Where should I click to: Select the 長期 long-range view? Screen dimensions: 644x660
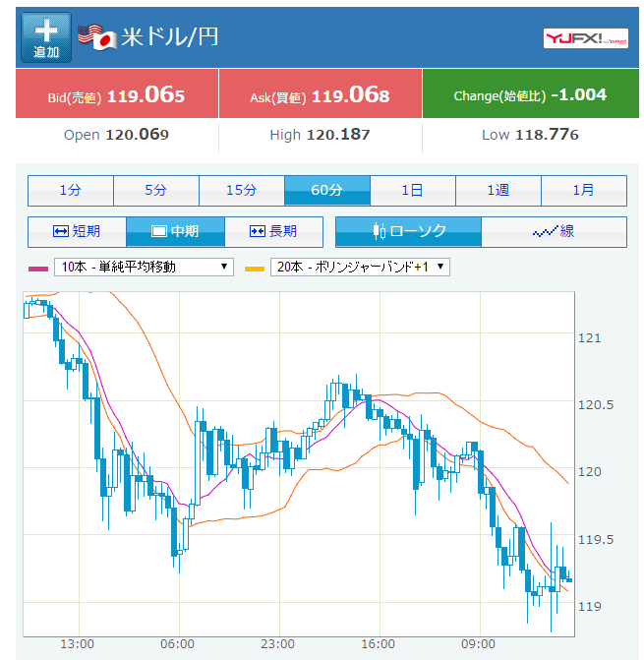[x=273, y=231]
